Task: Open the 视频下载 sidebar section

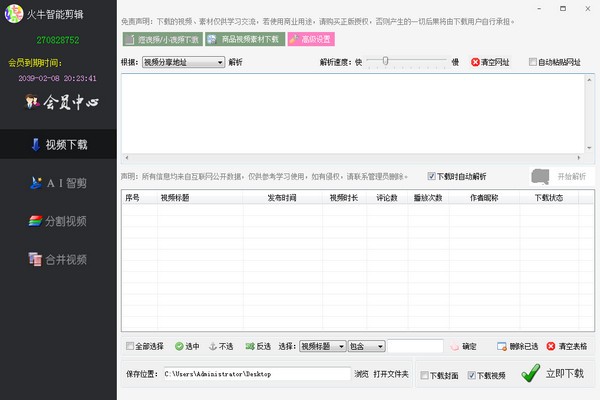Action: pyautogui.click(x=58, y=144)
